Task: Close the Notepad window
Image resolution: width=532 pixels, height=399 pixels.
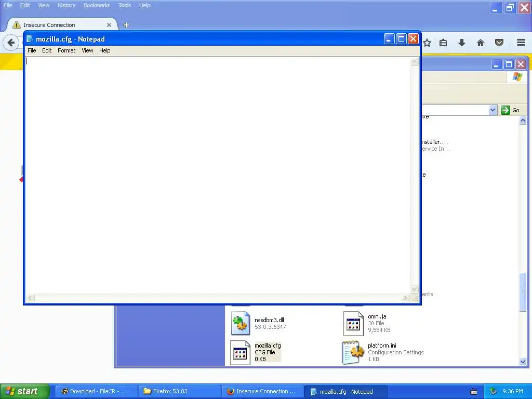Action: [x=413, y=39]
